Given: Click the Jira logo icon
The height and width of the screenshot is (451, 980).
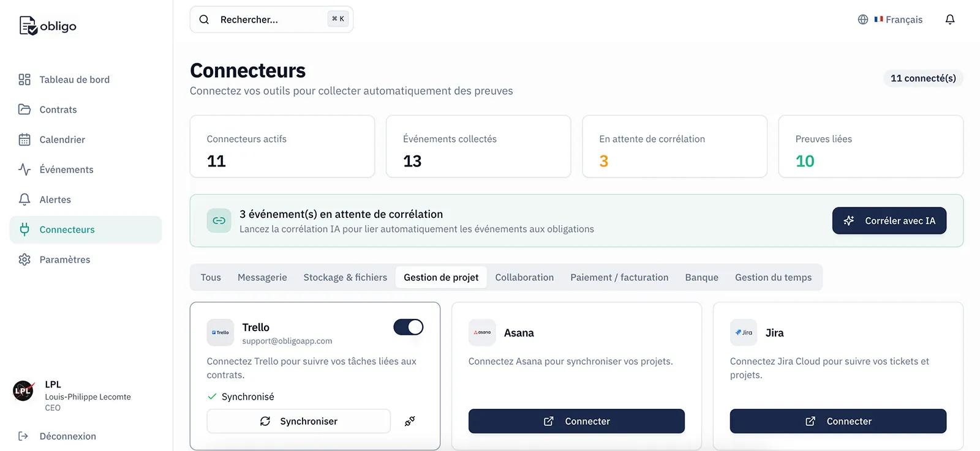Looking at the screenshot, I should (x=744, y=332).
